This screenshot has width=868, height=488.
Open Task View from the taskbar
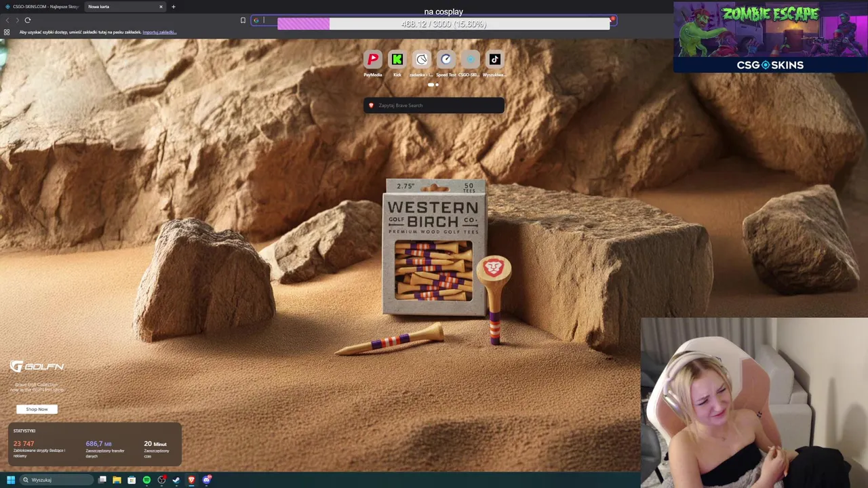pos(102,480)
